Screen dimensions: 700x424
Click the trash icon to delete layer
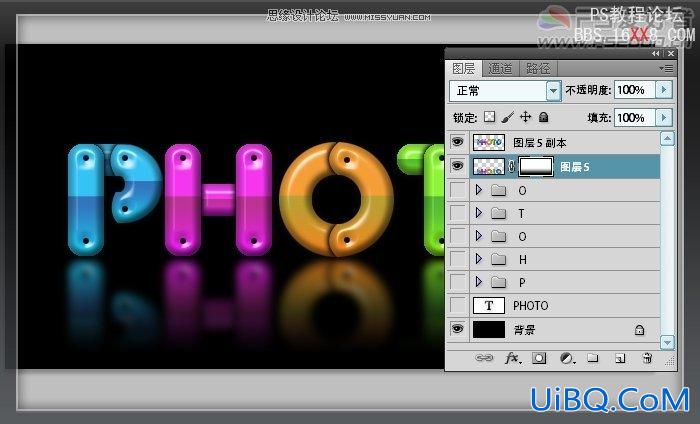647,357
